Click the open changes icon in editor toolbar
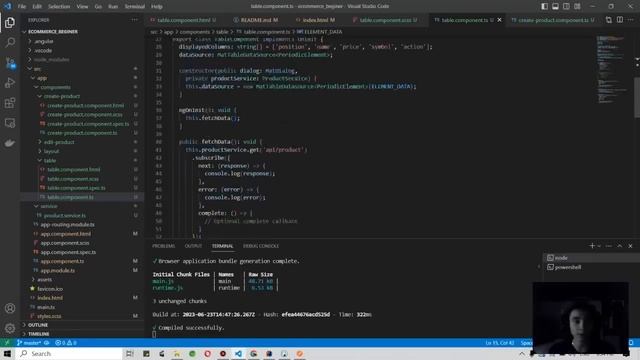 pyautogui.click(x=609, y=20)
